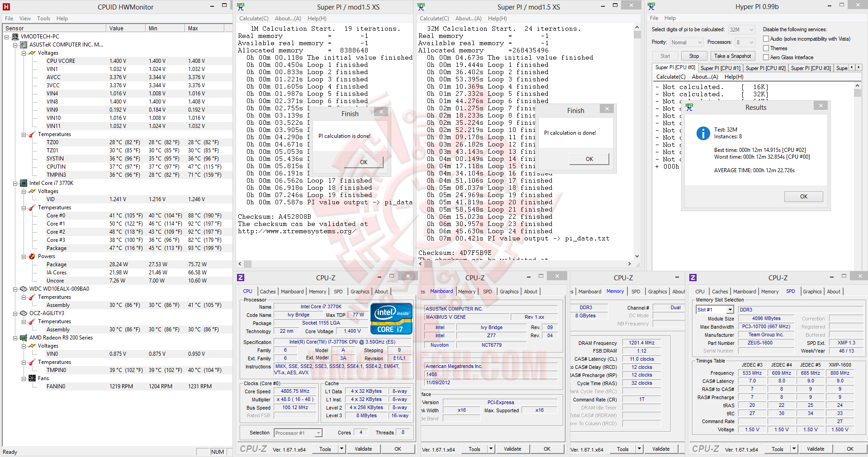868x457 pixels.
Task: Click the purple Z icon of the CPU-Z SPD window
Action: pyautogui.click(x=693, y=278)
